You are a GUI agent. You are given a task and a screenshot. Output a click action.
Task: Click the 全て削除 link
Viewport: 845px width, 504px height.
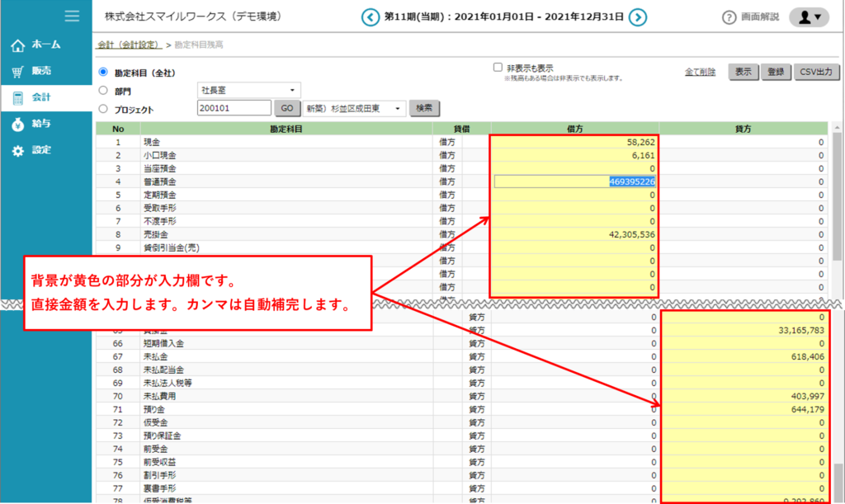coord(700,73)
